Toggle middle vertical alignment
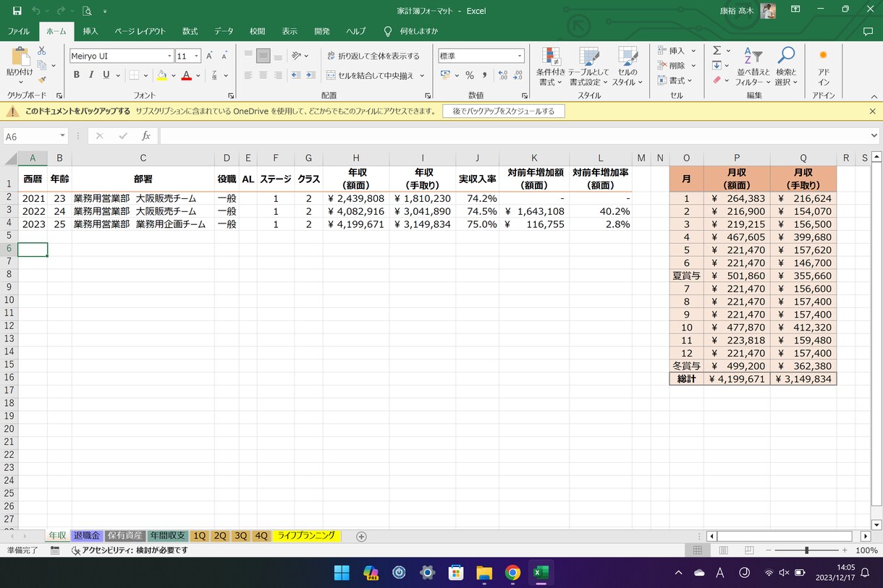The height and width of the screenshot is (588, 883). click(x=263, y=56)
